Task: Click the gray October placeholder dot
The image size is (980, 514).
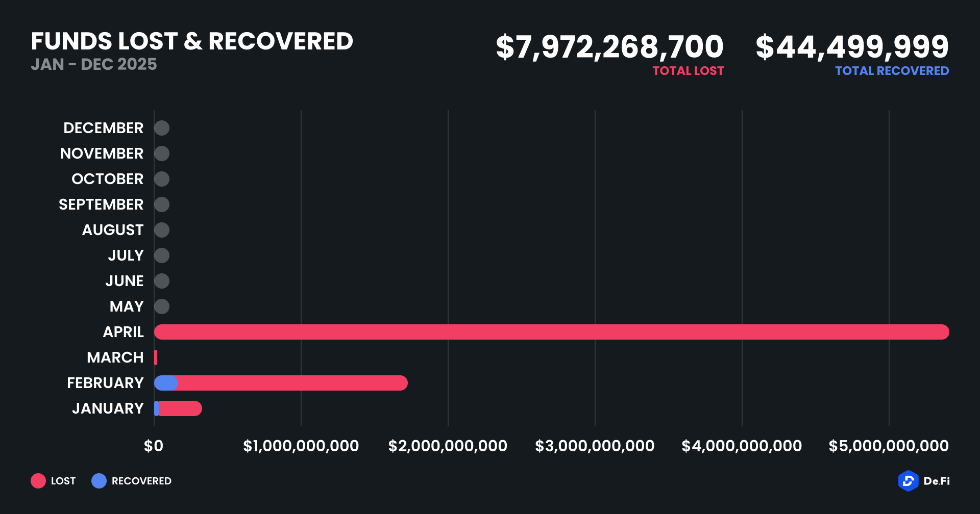Action: point(162,179)
